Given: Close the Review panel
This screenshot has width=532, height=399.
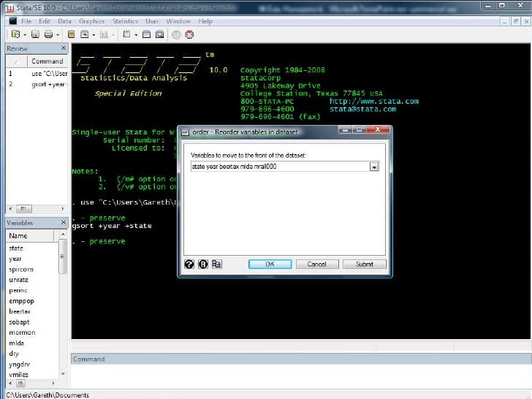Looking at the screenshot, I should 64,48.
